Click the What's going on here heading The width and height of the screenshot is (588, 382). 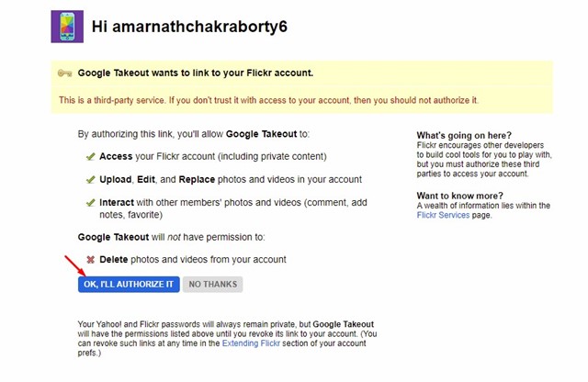point(464,135)
